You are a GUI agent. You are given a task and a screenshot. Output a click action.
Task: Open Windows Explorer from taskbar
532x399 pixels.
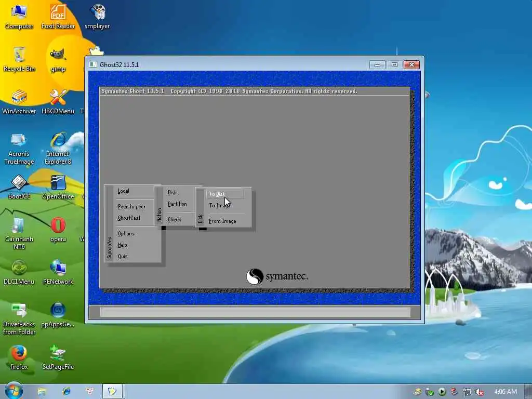point(42,392)
